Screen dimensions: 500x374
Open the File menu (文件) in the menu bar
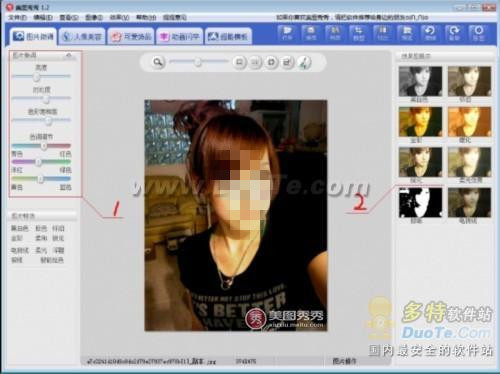coord(17,17)
